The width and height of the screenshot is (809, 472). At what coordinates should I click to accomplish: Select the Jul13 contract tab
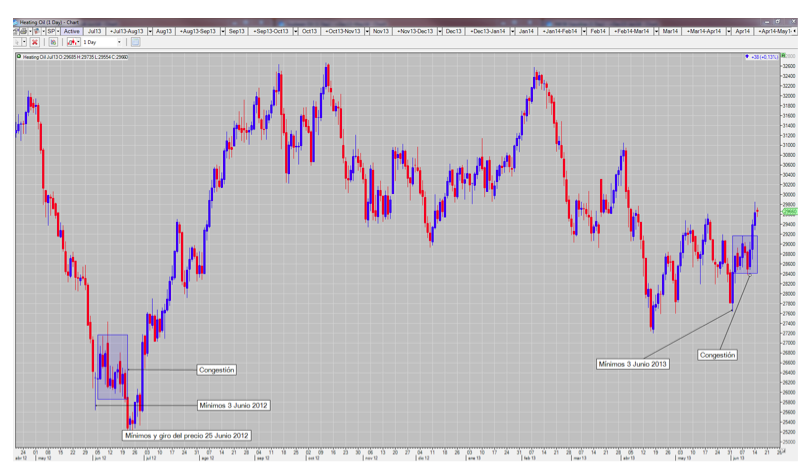click(x=94, y=31)
